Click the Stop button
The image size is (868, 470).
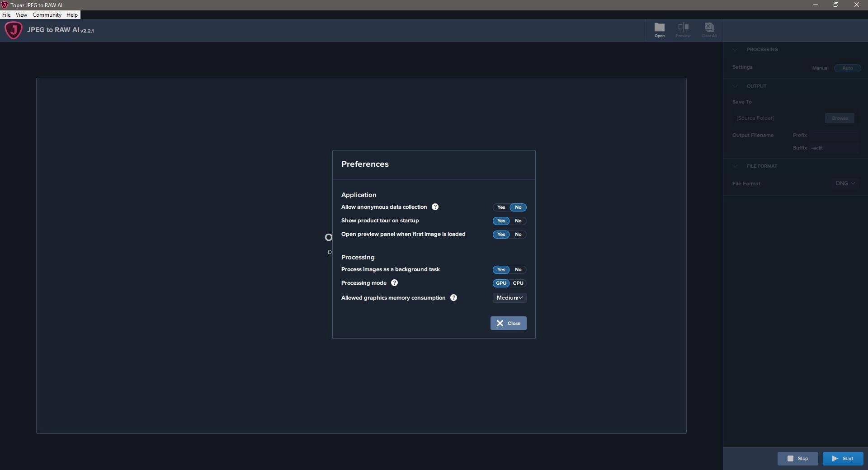(x=798, y=459)
